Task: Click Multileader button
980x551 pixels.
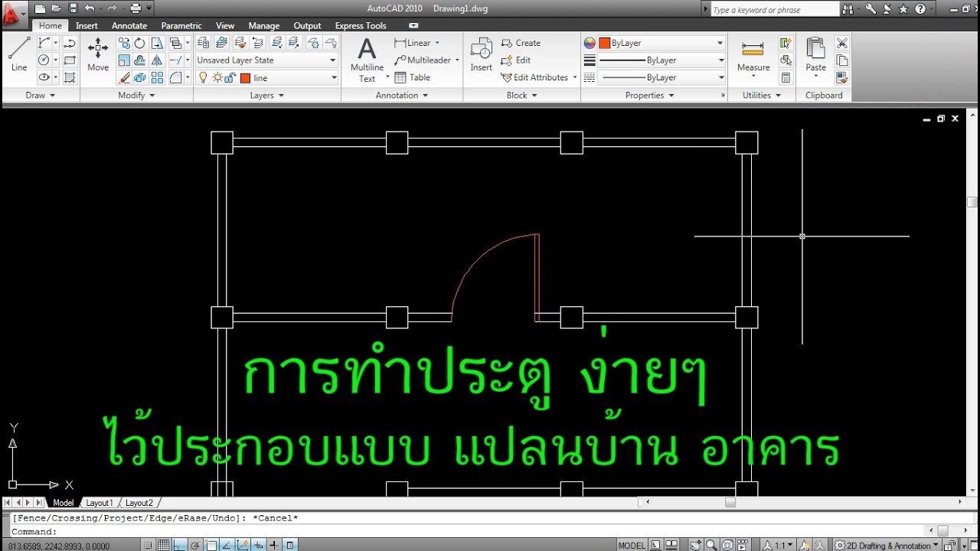Action: tap(426, 60)
